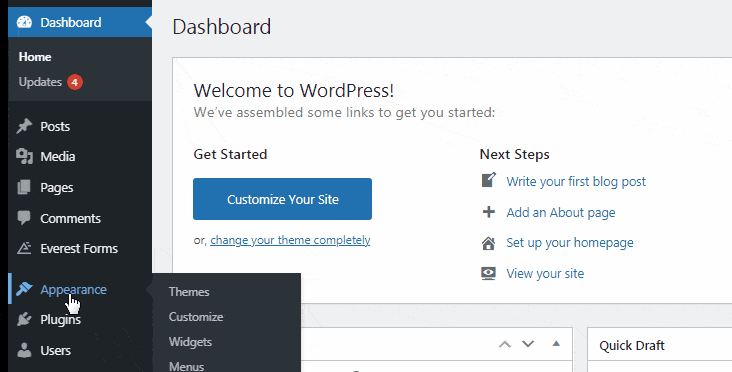The height and width of the screenshot is (372, 732).
Task: Move the widget down with the arrow
Action: (x=528, y=344)
